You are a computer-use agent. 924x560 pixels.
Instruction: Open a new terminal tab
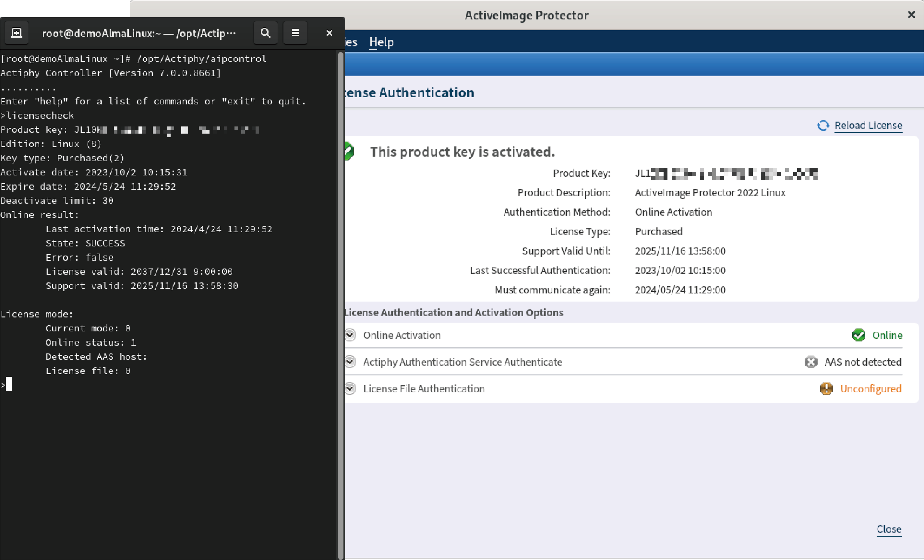point(17,33)
